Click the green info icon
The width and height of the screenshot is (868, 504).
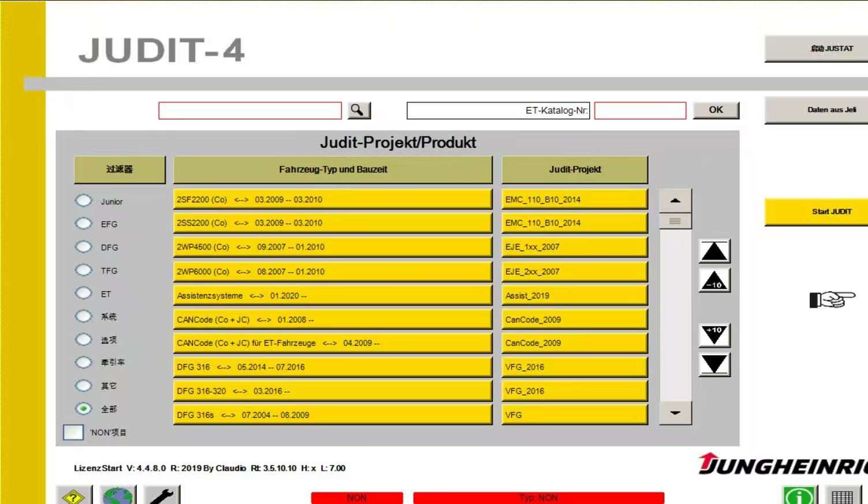(799, 495)
